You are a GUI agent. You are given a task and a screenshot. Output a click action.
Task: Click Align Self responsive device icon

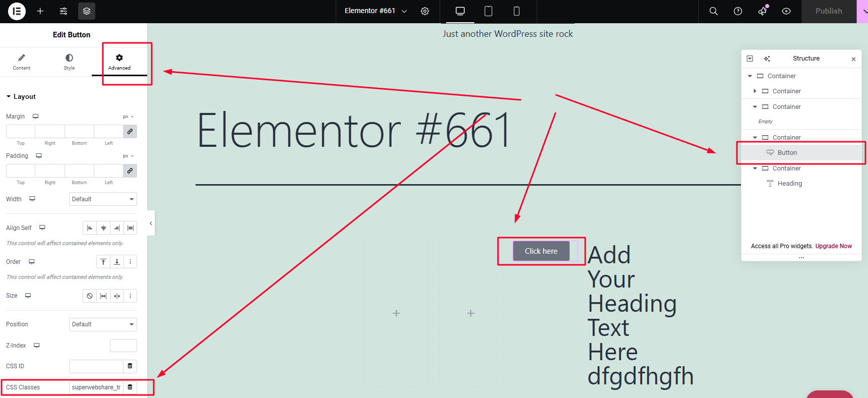tap(42, 228)
